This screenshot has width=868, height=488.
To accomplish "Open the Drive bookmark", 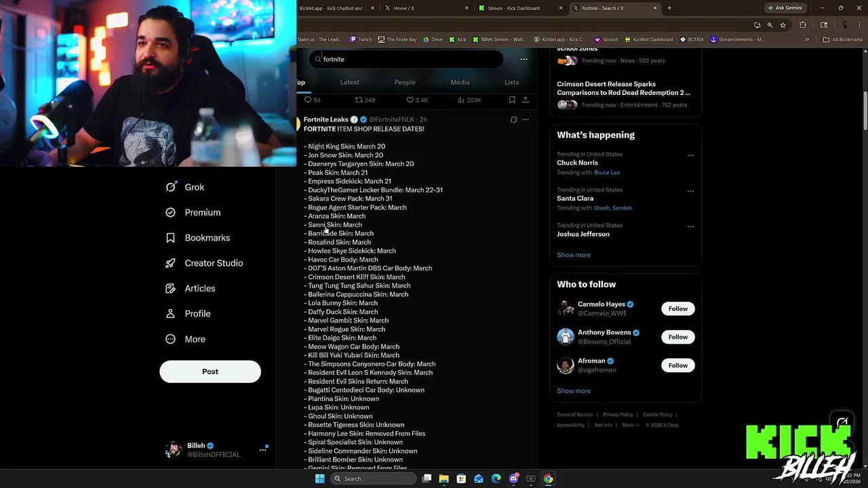I will tap(433, 39).
